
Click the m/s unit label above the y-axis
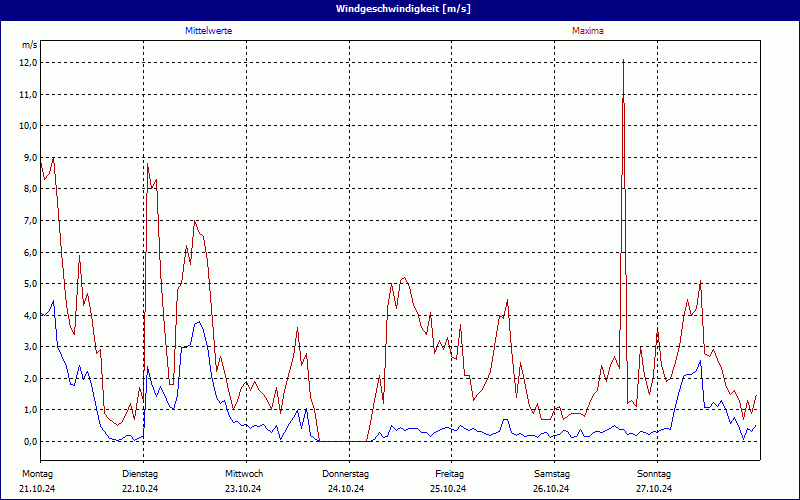(29, 45)
